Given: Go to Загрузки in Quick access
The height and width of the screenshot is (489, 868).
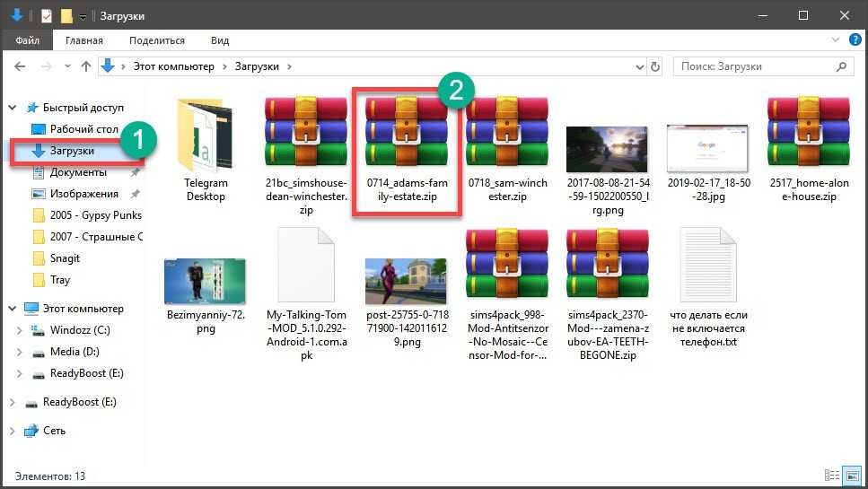Looking at the screenshot, I should [x=72, y=151].
